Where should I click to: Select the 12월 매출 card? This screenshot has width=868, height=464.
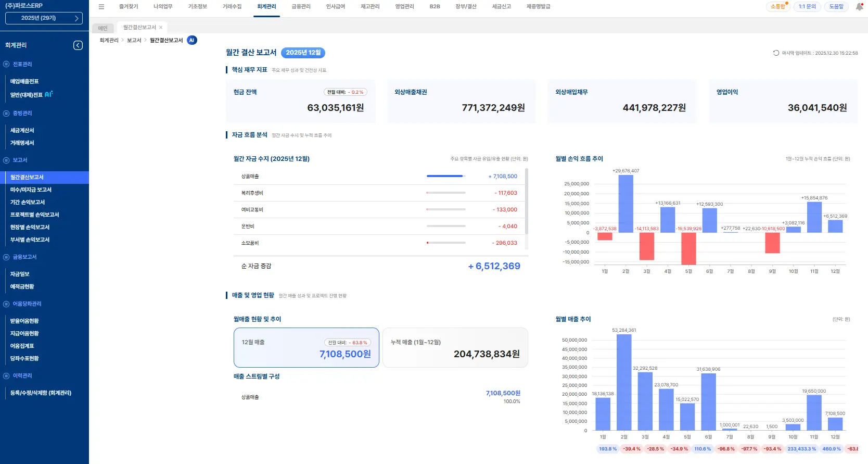point(306,347)
